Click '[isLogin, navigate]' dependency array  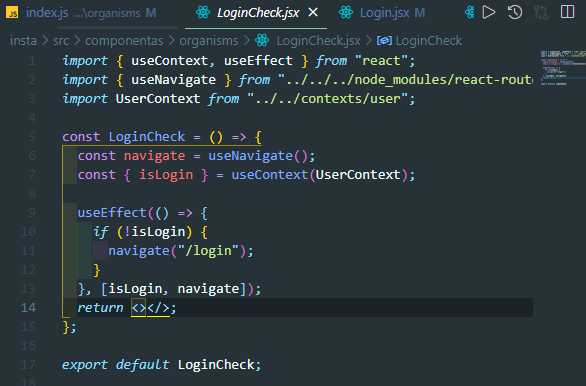click(x=173, y=289)
